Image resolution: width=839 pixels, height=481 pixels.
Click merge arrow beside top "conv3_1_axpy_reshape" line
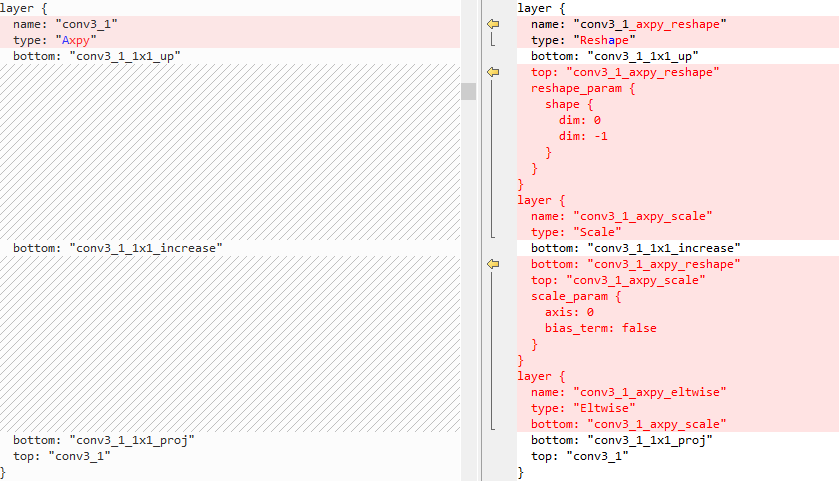(x=493, y=72)
